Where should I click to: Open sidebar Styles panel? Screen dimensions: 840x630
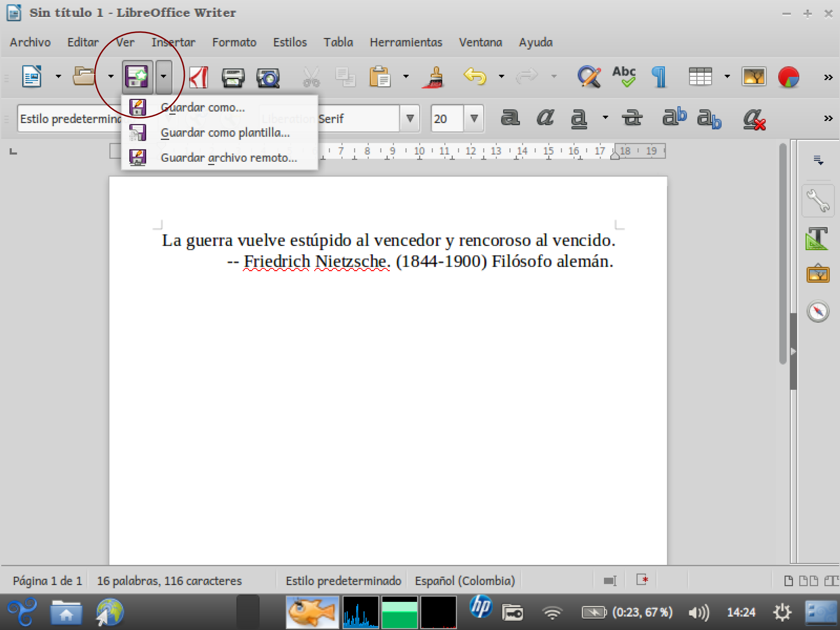tap(818, 238)
